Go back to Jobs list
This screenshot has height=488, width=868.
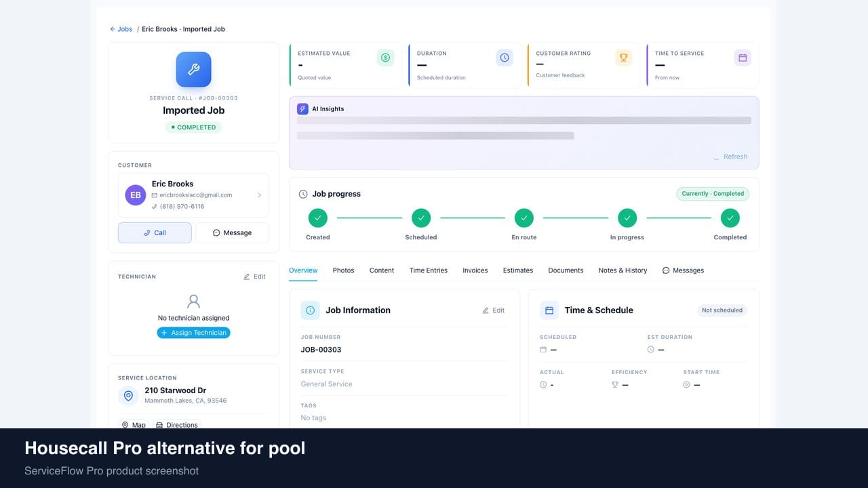click(x=121, y=29)
